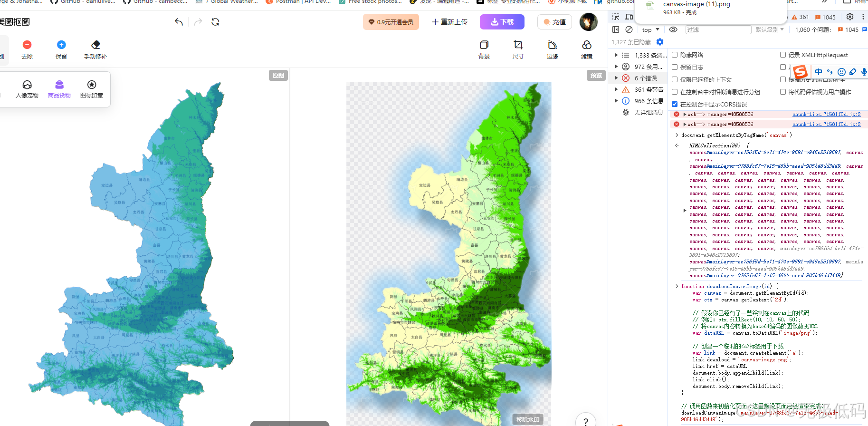Redo the undone edit
Viewport: 868px width, 426px height.
(x=198, y=22)
